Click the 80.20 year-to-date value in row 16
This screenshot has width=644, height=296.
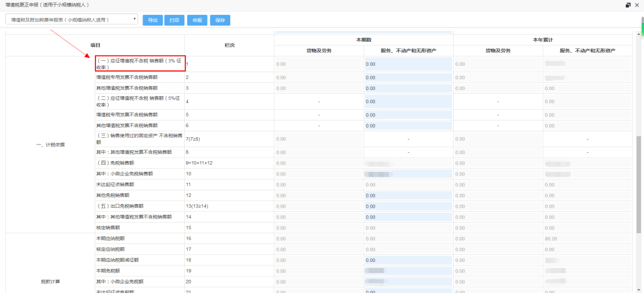tap(552, 239)
